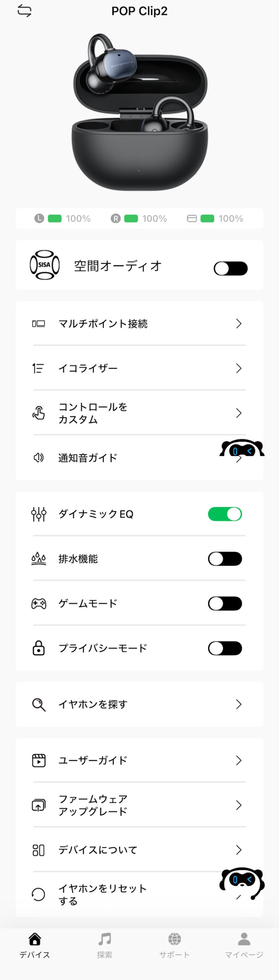The height and width of the screenshot is (980, 279).
Task: Click the SISA spatial audio icon
Action: point(45,265)
